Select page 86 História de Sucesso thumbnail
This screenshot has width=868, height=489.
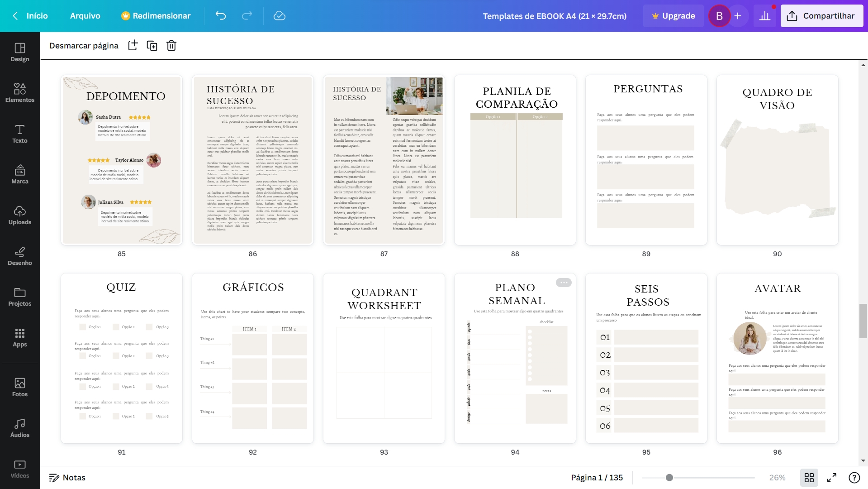(253, 160)
